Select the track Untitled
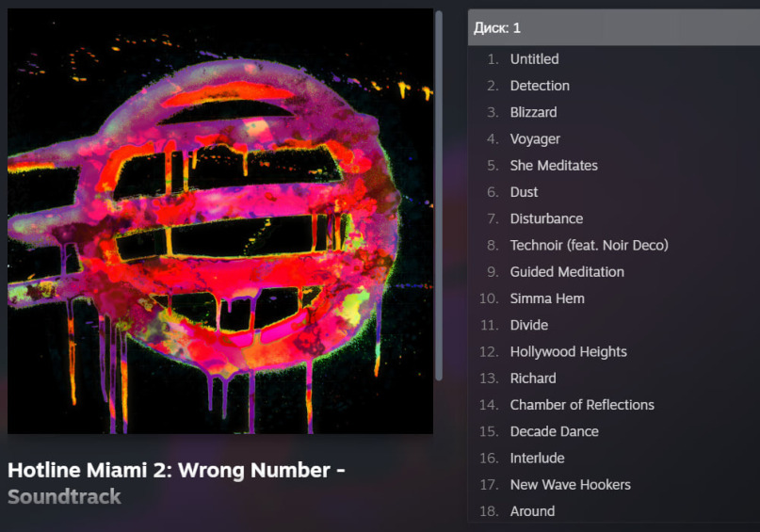 tap(614, 59)
